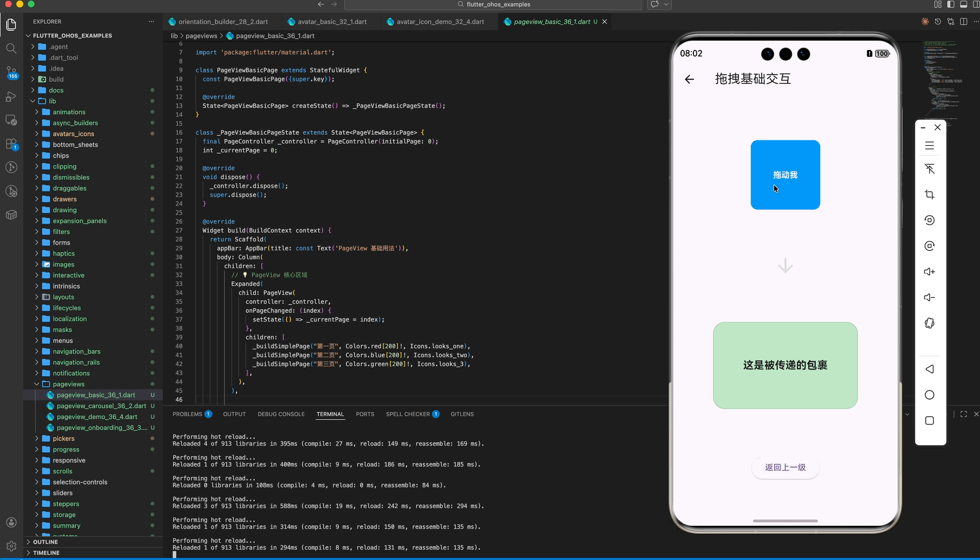Image resolution: width=980 pixels, height=560 pixels.
Task: Toggle panel visibility layout icon
Action: pos(963,4)
